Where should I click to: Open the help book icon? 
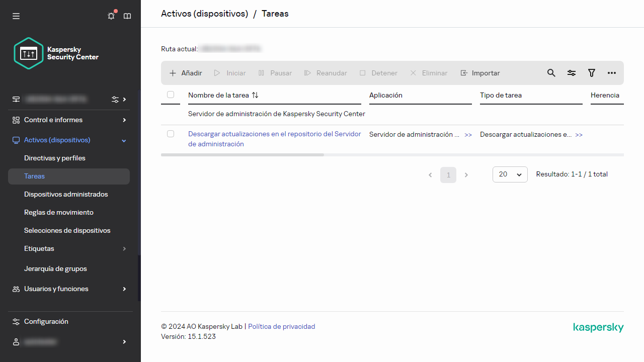(127, 16)
